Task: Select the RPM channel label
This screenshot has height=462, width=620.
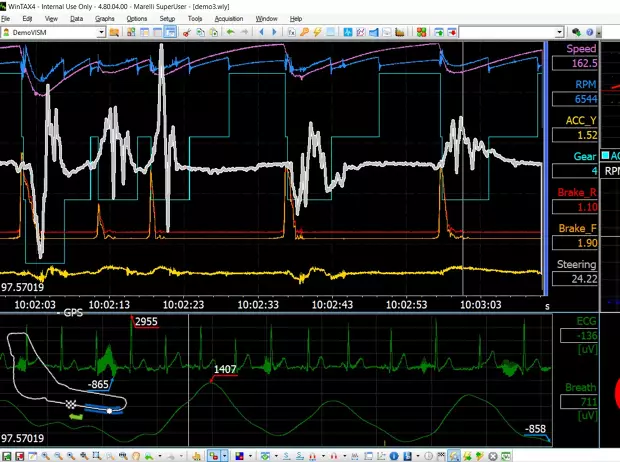Action: [x=586, y=84]
